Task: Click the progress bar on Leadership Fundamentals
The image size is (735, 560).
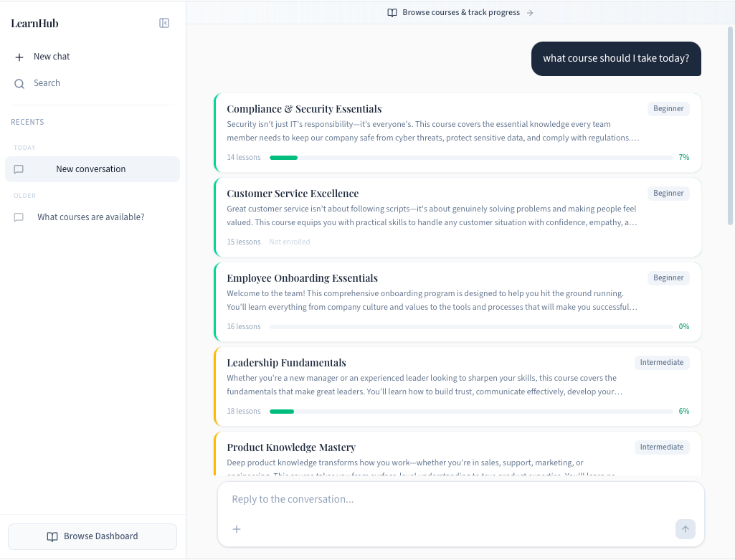Action: pos(470,411)
